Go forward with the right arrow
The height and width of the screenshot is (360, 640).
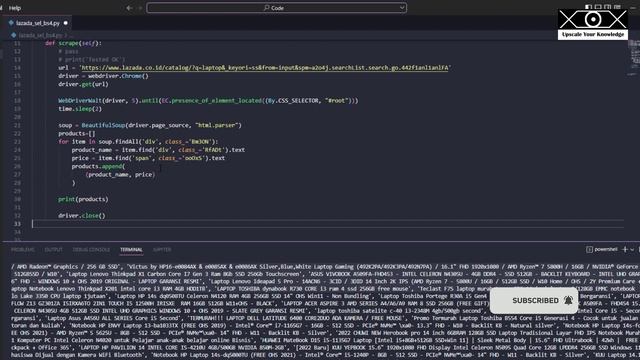click(140, 8)
